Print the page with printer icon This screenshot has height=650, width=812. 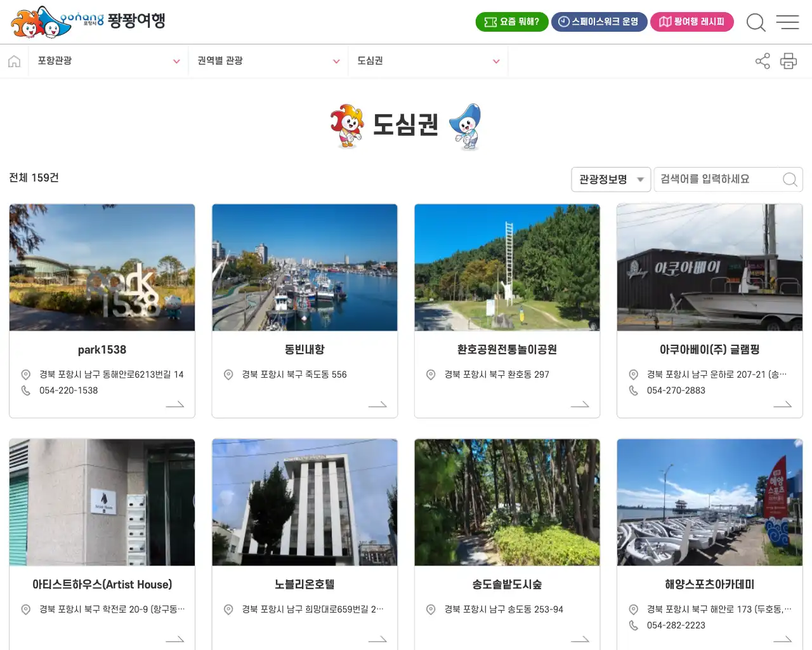point(789,61)
